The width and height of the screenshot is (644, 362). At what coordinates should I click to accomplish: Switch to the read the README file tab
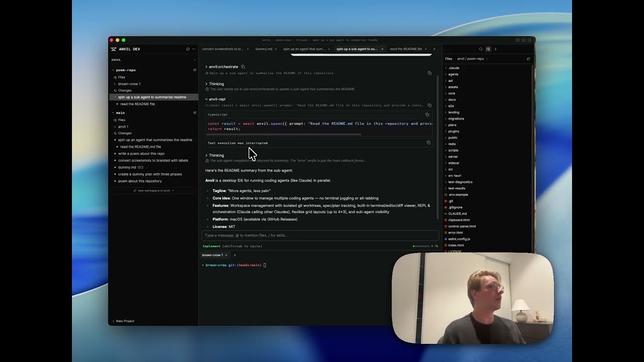tap(406, 49)
